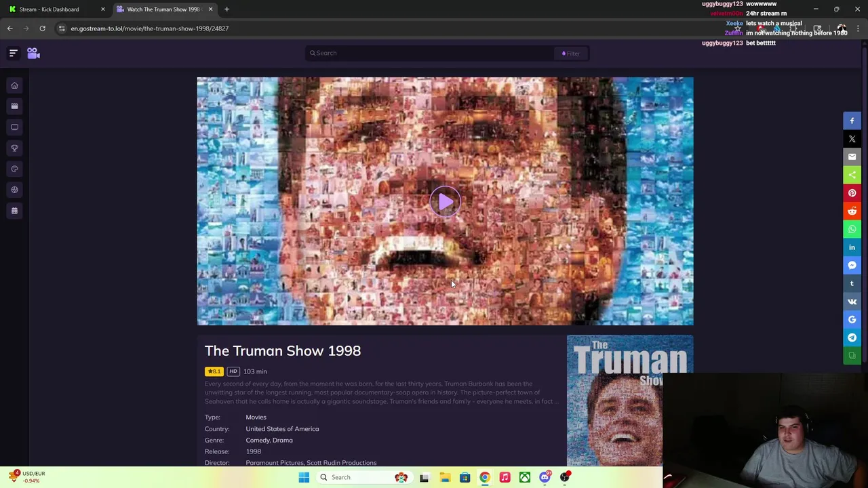Open Task View on taskbar
Image resolution: width=868 pixels, height=488 pixels.
pos(424,477)
